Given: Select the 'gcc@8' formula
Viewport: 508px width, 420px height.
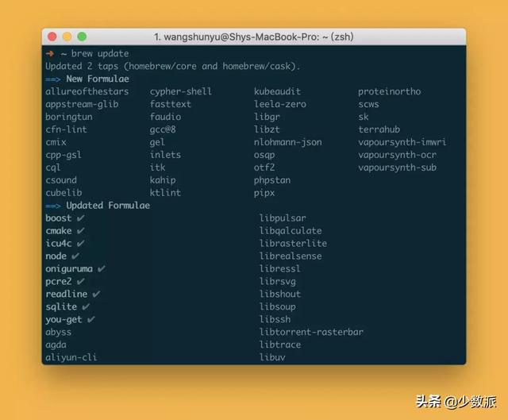Looking at the screenshot, I should pos(163,129).
